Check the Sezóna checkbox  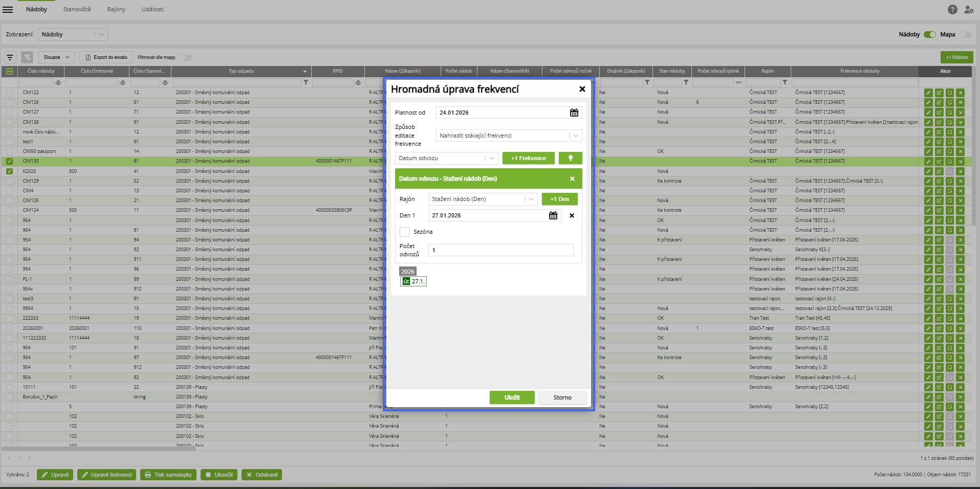coord(404,232)
